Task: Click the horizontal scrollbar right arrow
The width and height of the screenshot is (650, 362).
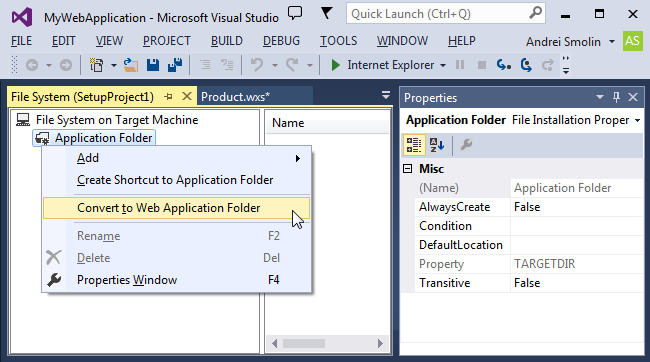Action: point(380,343)
